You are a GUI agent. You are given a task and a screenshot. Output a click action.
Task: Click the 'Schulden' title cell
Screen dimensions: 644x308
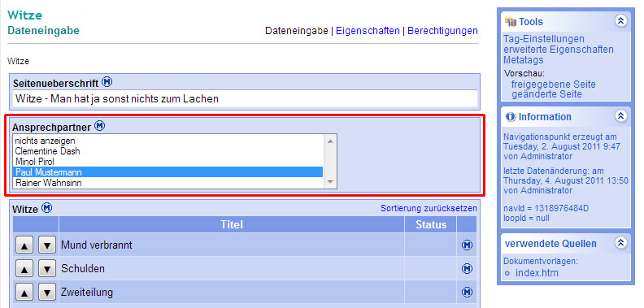232,268
